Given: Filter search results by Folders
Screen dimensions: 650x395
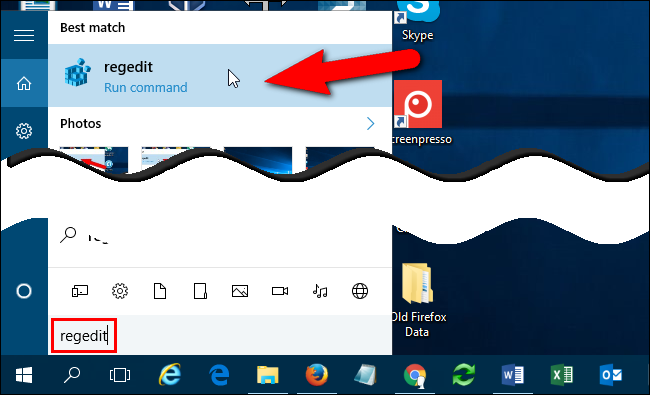Looking at the screenshot, I should (200, 291).
